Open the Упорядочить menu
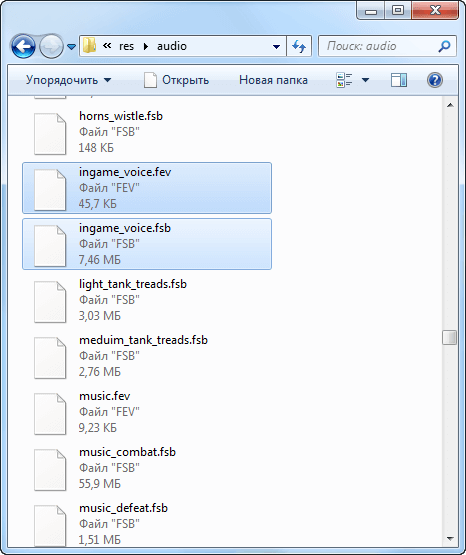The height and width of the screenshot is (555, 466). [68, 80]
